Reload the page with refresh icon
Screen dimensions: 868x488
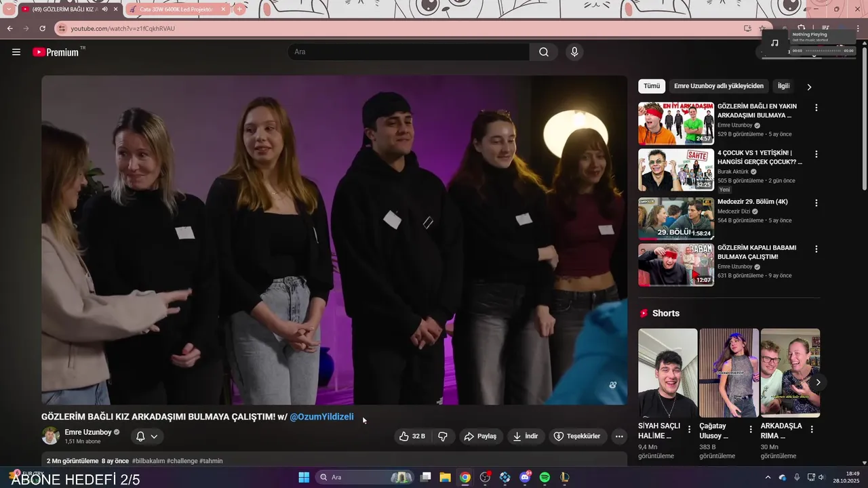point(42,28)
